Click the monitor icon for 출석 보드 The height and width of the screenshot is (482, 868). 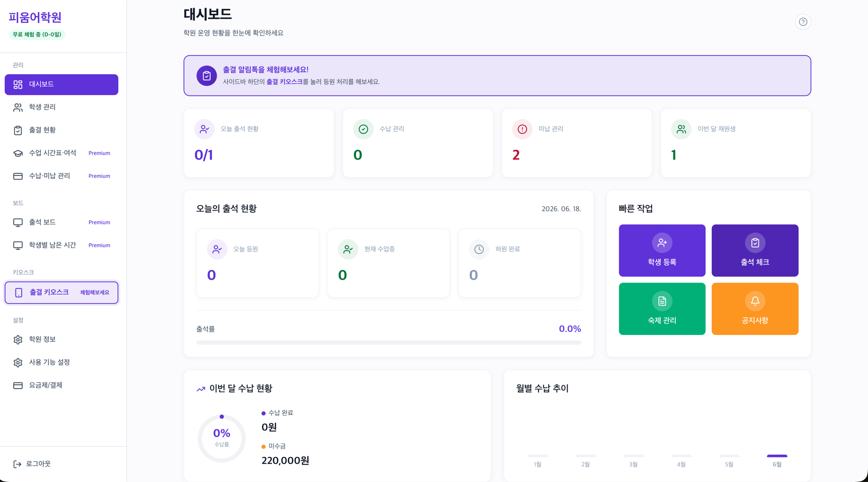(18, 222)
